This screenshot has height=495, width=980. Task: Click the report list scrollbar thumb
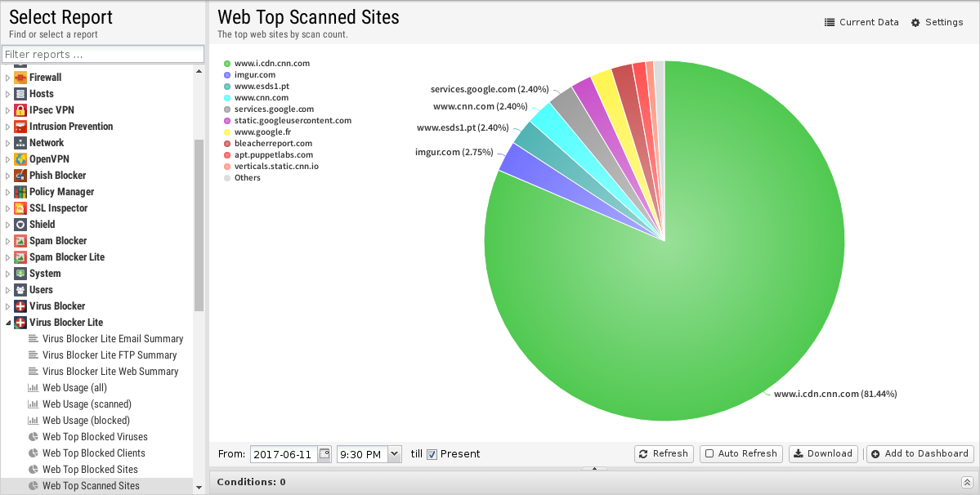coord(199,225)
